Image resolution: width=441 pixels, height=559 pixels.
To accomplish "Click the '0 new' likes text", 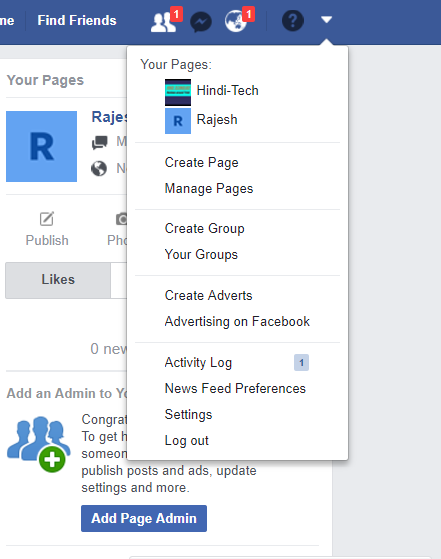I will pyautogui.click(x=108, y=349).
